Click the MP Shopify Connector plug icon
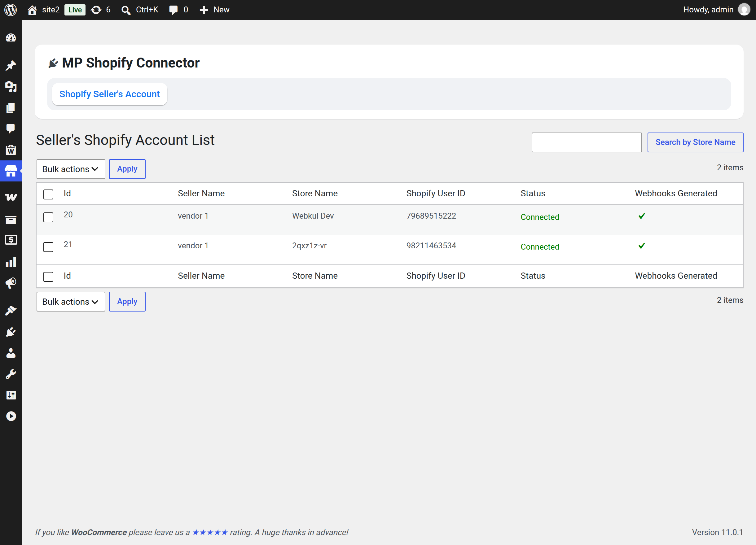 click(53, 63)
